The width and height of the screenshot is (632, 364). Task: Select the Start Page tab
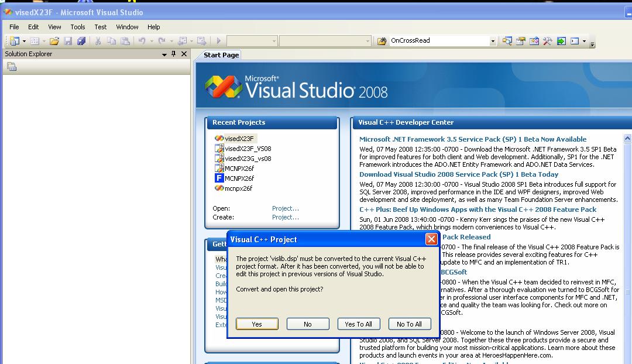pyautogui.click(x=221, y=55)
